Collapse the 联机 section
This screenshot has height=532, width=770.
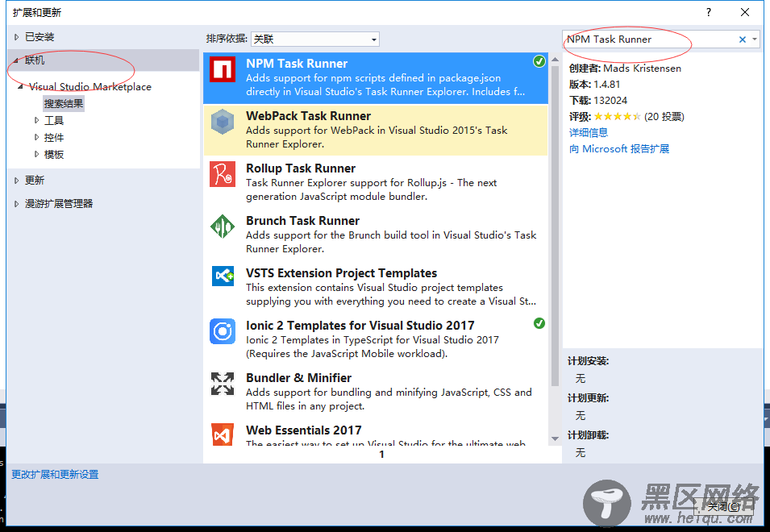click(x=16, y=60)
